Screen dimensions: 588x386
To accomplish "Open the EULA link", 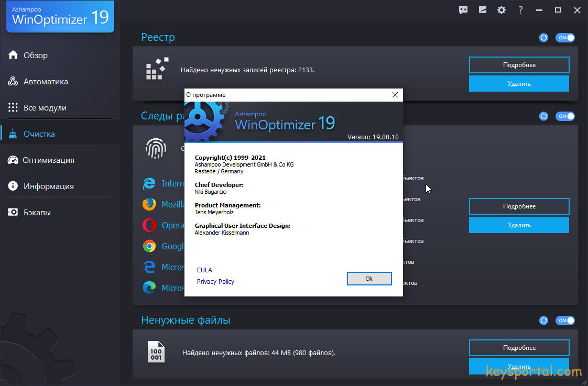I will (x=204, y=270).
